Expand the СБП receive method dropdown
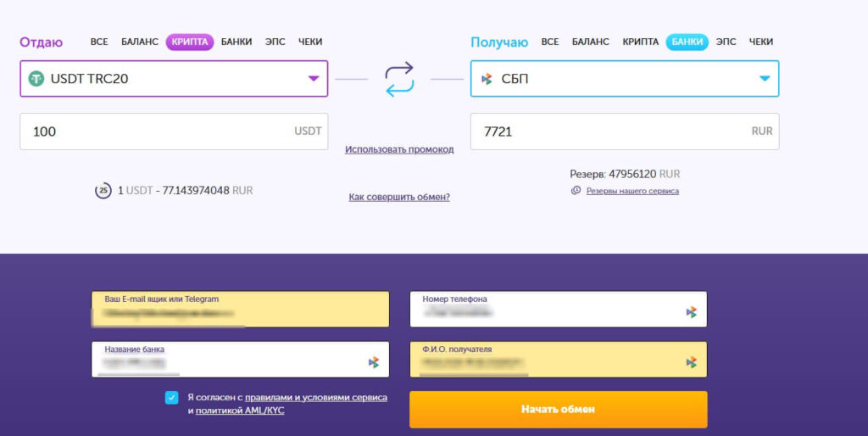This screenshot has height=436, width=868. point(764,79)
